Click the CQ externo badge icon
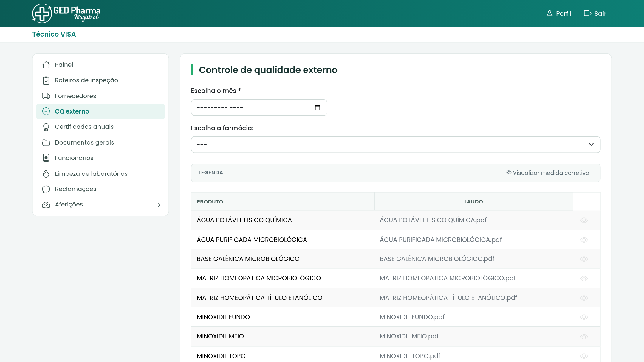 pos(46,111)
